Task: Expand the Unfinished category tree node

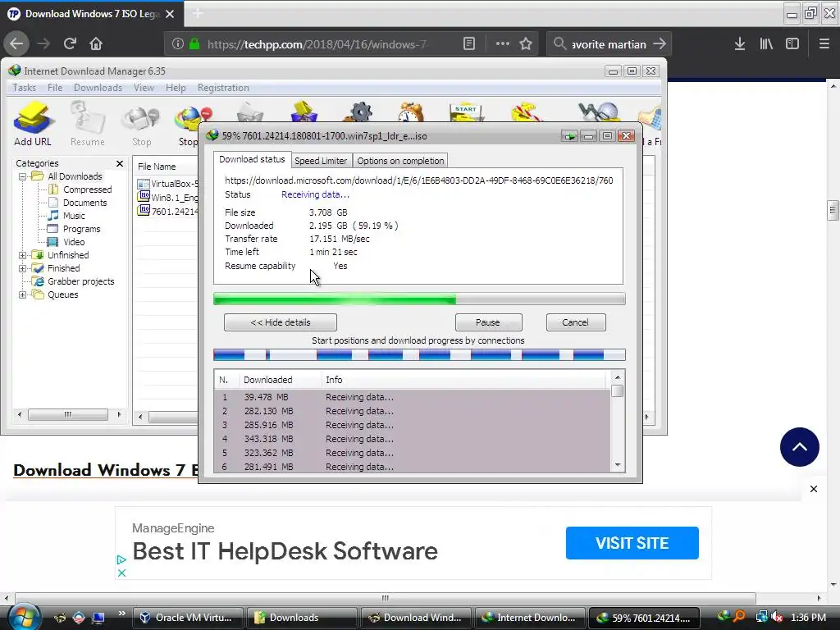Action: point(22,256)
